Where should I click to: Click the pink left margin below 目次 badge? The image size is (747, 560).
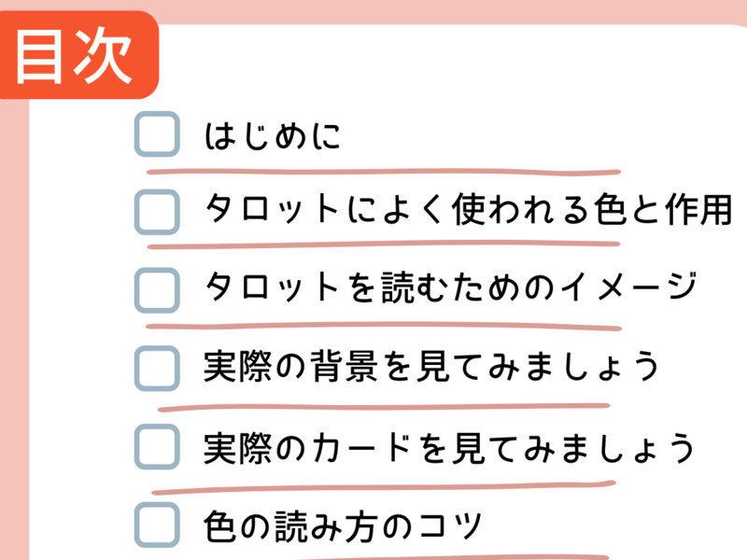coord(14,327)
